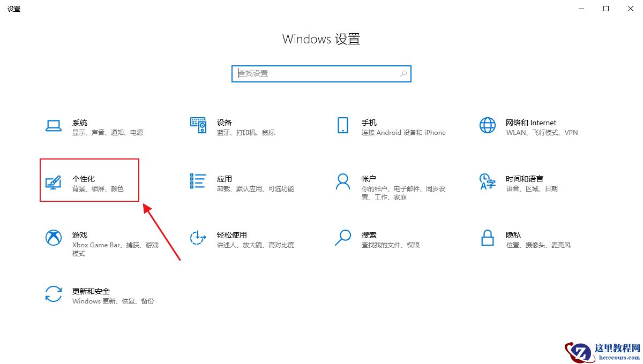Image resolution: width=643 pixels, height=364 pixels.
Task: Click the magnifier icon in the search box
Action: point(403,73)
